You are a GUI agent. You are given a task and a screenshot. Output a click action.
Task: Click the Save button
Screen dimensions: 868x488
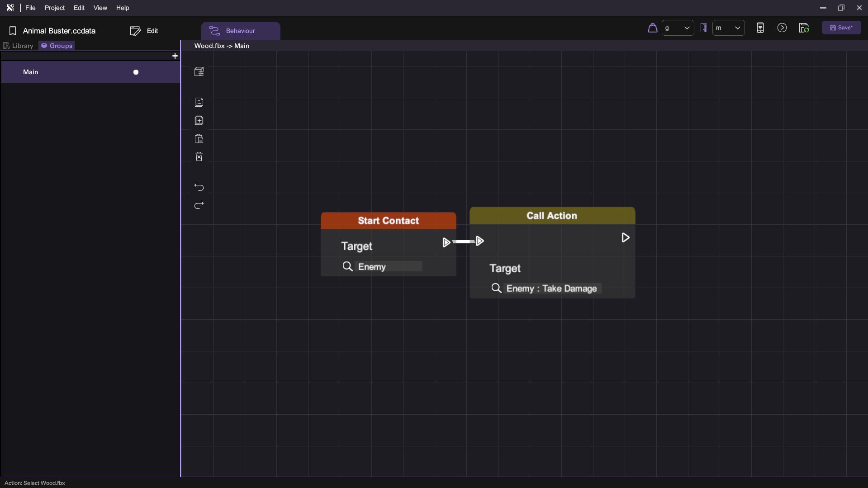tap(841, 28)
